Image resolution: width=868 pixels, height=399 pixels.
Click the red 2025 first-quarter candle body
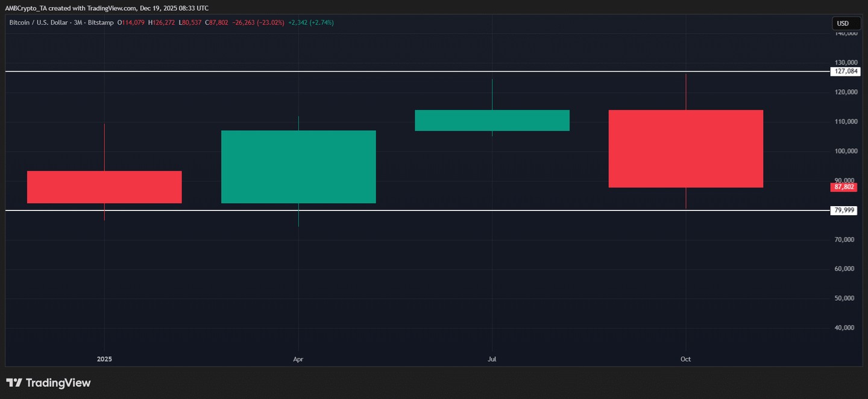(x=104, y=187)
